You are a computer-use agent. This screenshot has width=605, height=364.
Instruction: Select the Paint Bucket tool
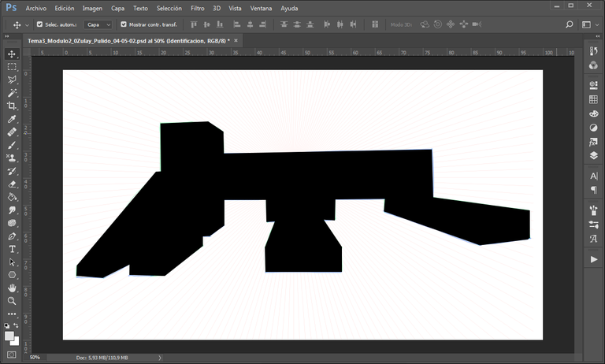pyautogui.click(x=12, y=197)
